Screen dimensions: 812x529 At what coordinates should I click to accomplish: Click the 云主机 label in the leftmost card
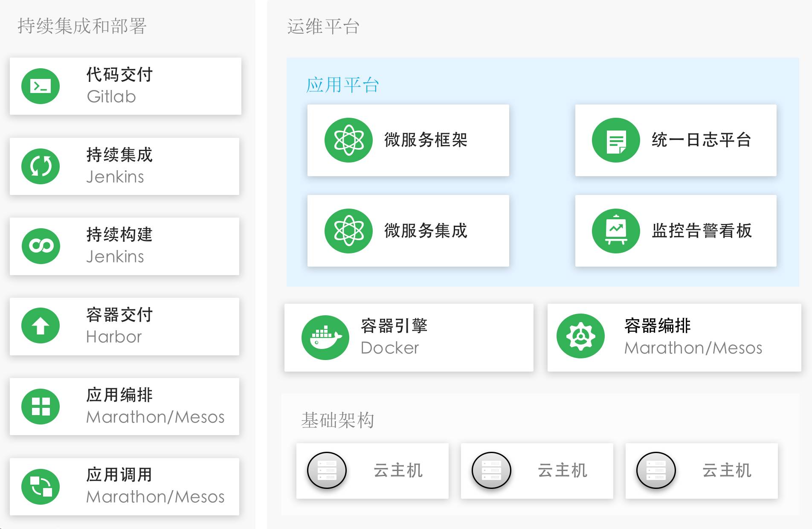[x=398, y=471]
